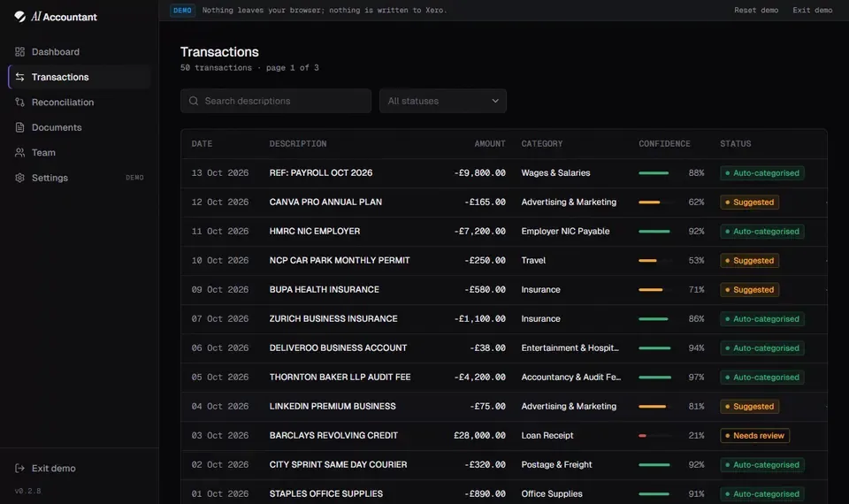This screenshot has width=849, height=504.
Task: Select Transactions in the sidebar
Action: coord(79,77)
